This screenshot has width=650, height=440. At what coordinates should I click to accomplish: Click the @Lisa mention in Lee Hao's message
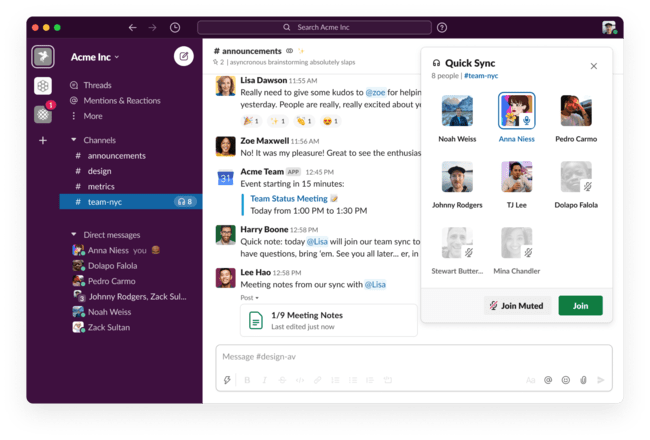click(x=375, y=284)
